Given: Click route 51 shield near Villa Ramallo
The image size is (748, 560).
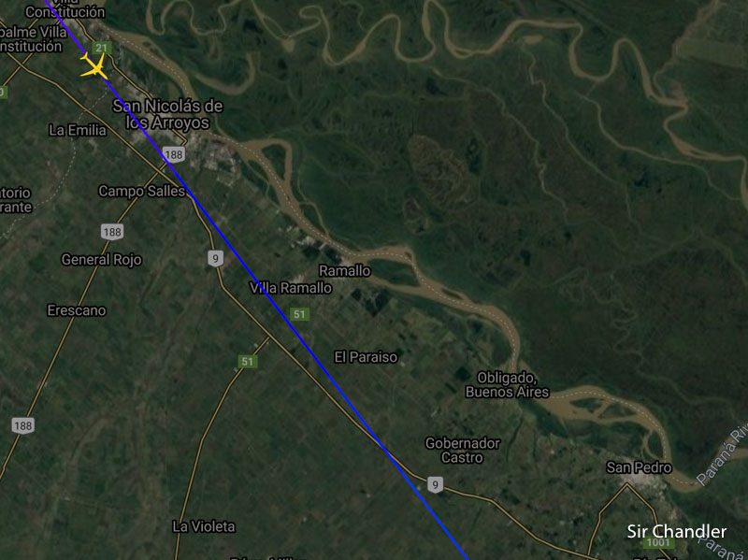Looking at the screenshot, I should (x=299, y=314).
